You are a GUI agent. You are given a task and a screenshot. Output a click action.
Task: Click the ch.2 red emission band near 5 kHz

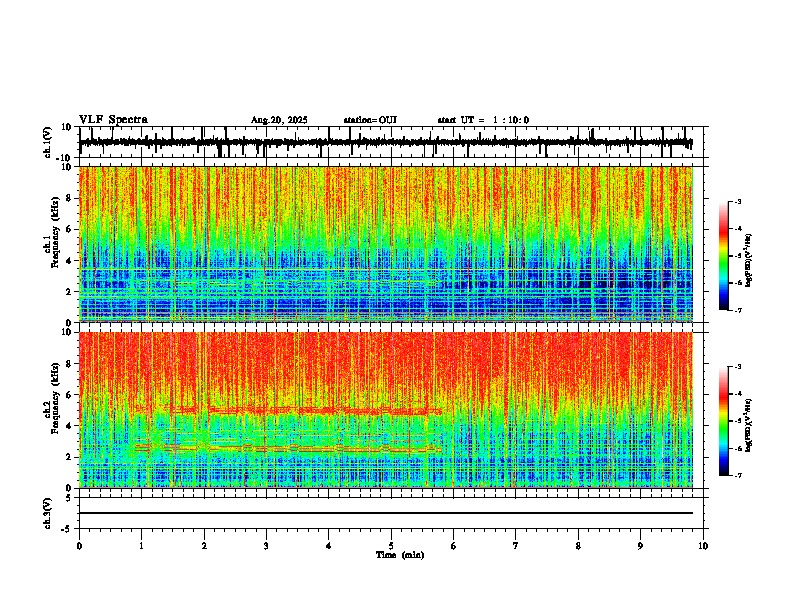[x=288, y=410]
